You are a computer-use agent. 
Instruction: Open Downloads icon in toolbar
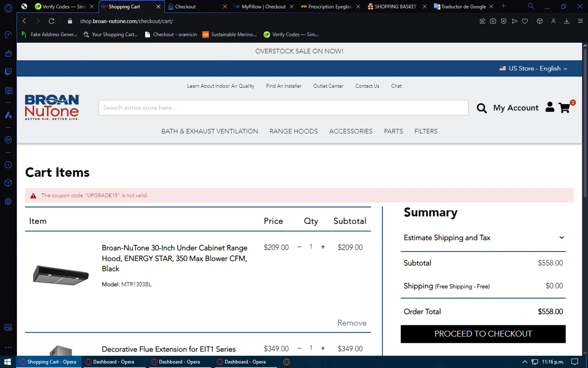click(567, 21)
